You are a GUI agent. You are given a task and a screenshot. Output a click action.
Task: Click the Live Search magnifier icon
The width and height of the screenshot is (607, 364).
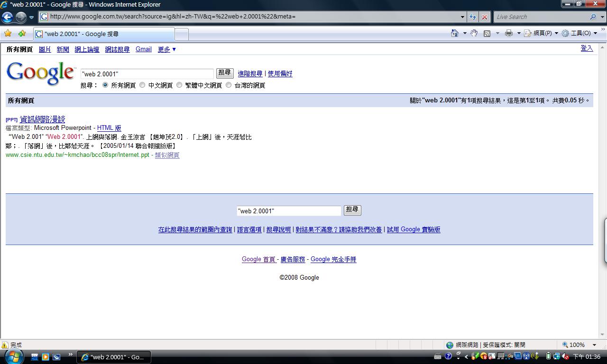[x=593, y=17]
